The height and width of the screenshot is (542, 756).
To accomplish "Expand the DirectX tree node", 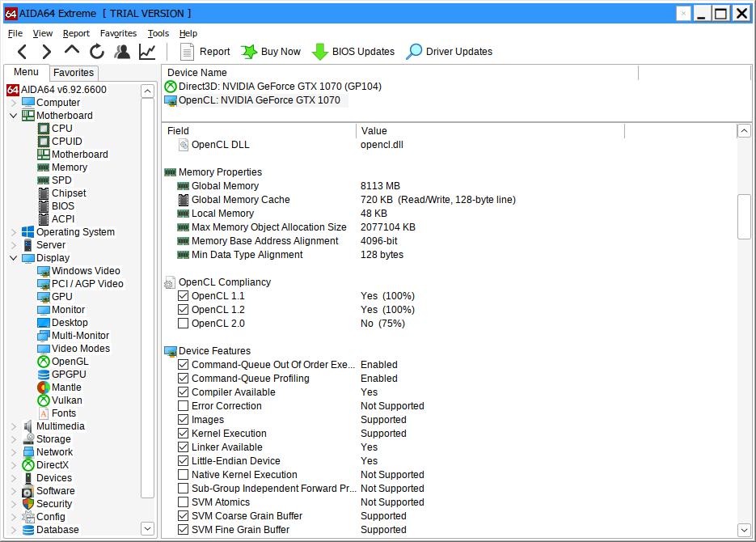I will click(x=14, y=465).
